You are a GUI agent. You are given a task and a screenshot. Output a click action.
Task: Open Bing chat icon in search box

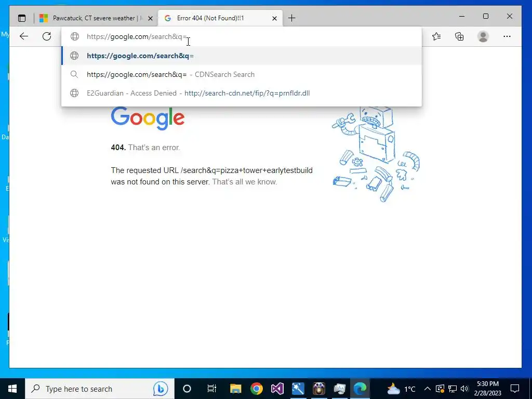pos(160,389)
